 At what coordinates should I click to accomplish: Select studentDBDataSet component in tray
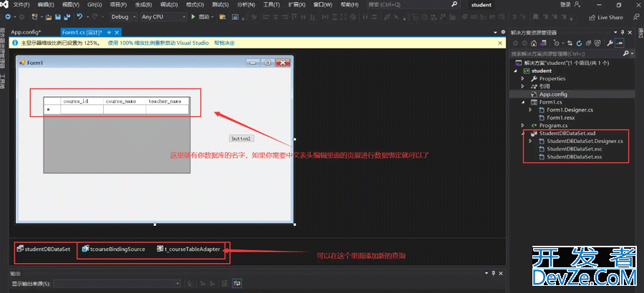[43, 249]
